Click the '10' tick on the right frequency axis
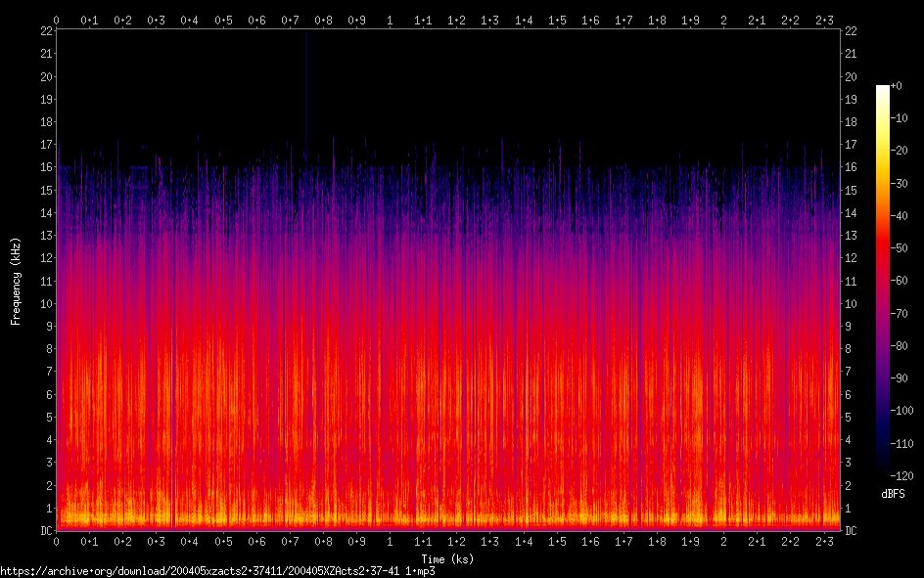This screenshot has width=924, height=578. [x=851, y=304]
